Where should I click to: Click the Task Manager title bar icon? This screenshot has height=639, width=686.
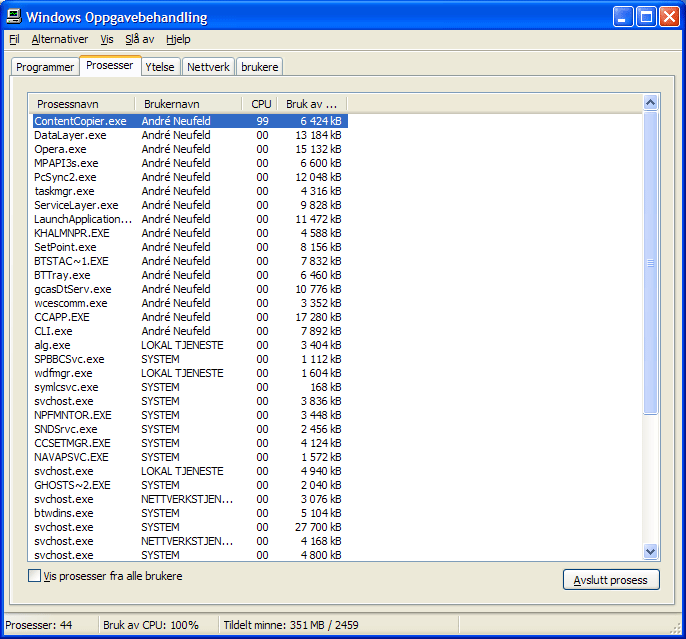pos(14,17)
